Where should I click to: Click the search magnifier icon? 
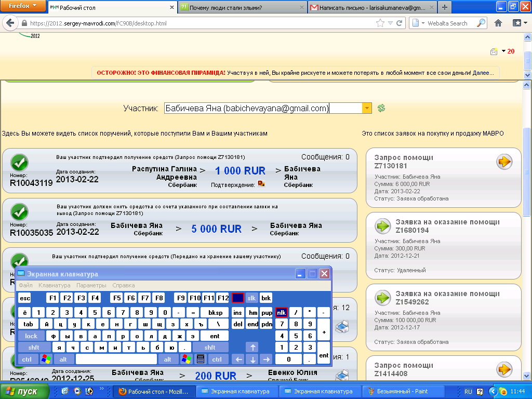(481, 23)
